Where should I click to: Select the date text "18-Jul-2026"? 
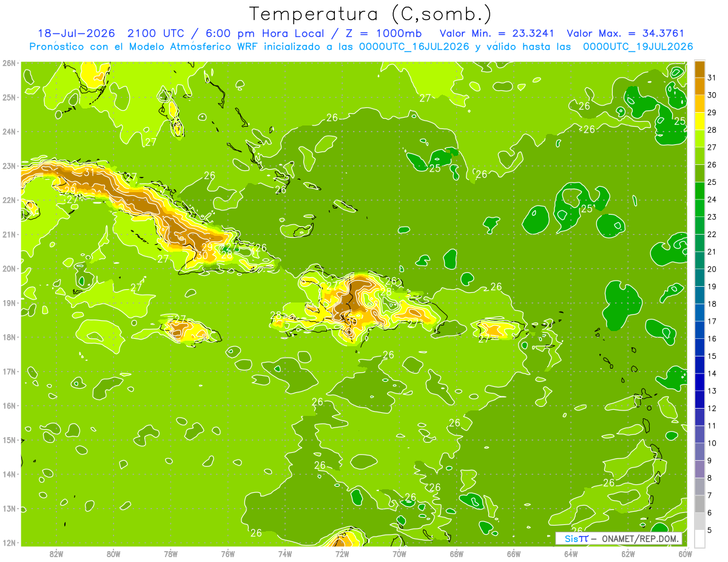(x=75, y=33)
